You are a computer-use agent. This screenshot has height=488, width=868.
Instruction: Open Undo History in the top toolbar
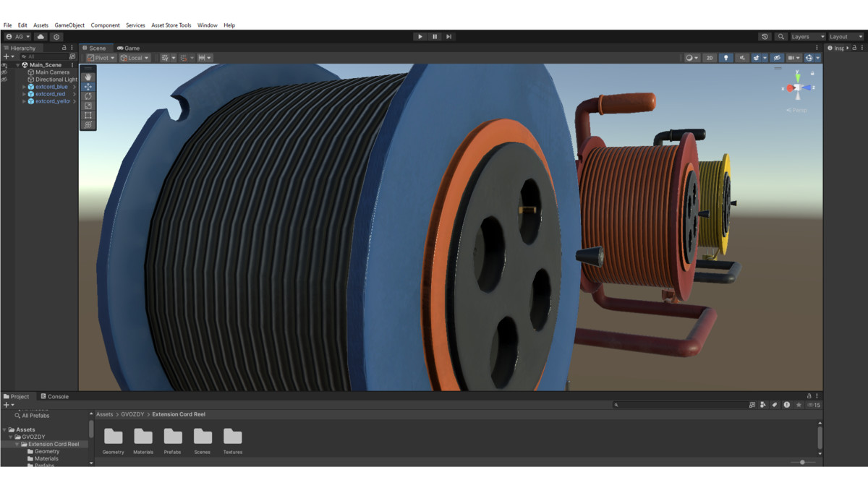[765, 37]
